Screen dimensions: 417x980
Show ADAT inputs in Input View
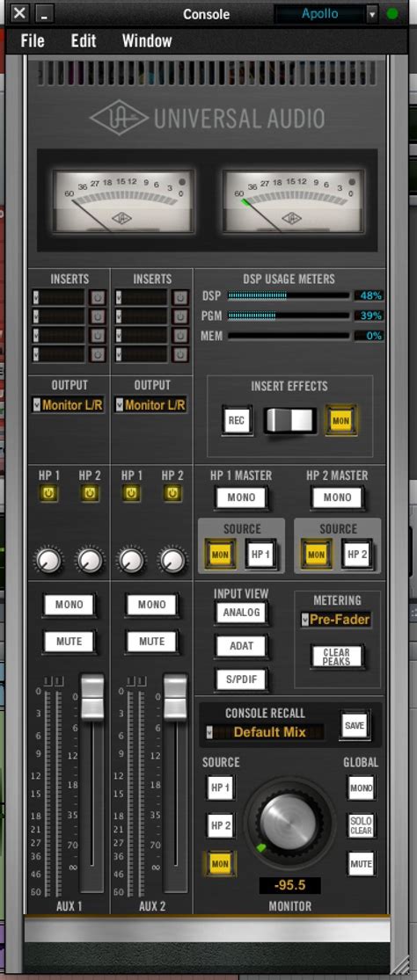pos(241,646)
